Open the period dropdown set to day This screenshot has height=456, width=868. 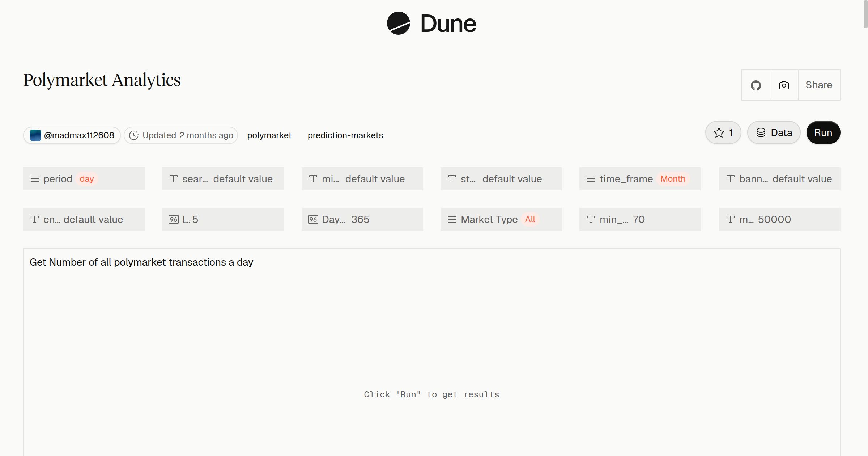coord(84,179)
